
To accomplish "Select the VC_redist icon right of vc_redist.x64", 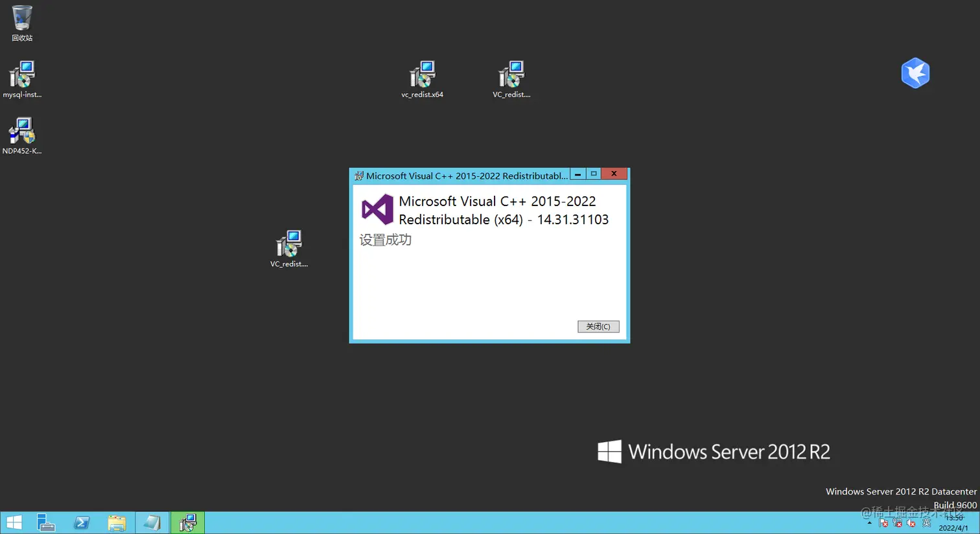I will coord(511,80).
